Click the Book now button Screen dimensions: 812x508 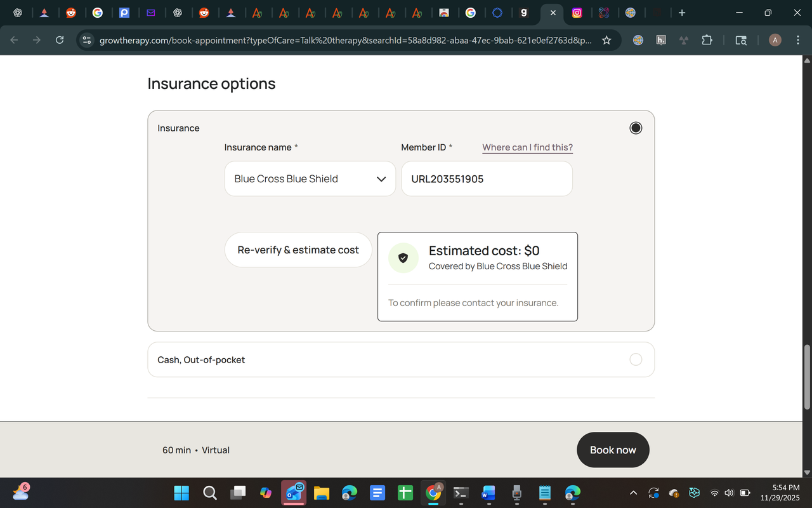[x=613, y=450]
